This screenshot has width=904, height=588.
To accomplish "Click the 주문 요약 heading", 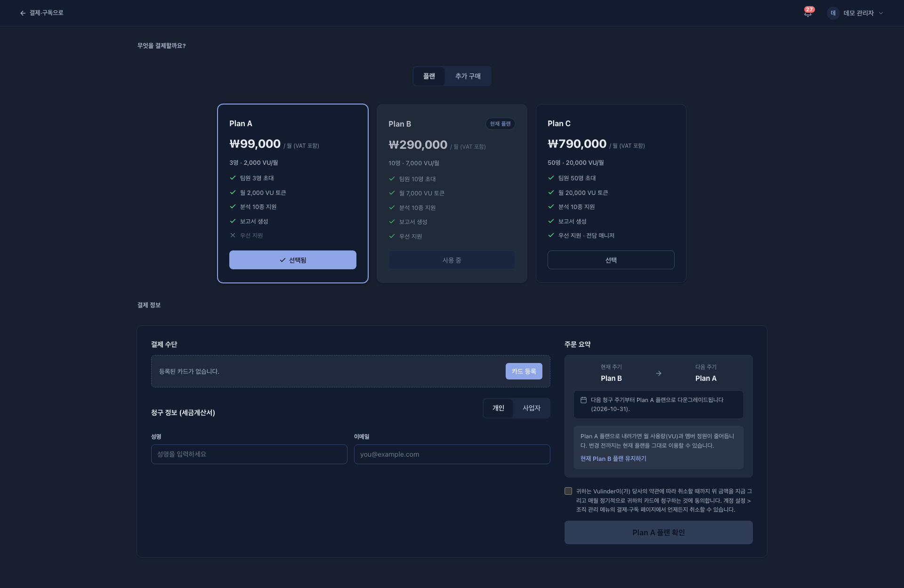I will click(577, 345).
